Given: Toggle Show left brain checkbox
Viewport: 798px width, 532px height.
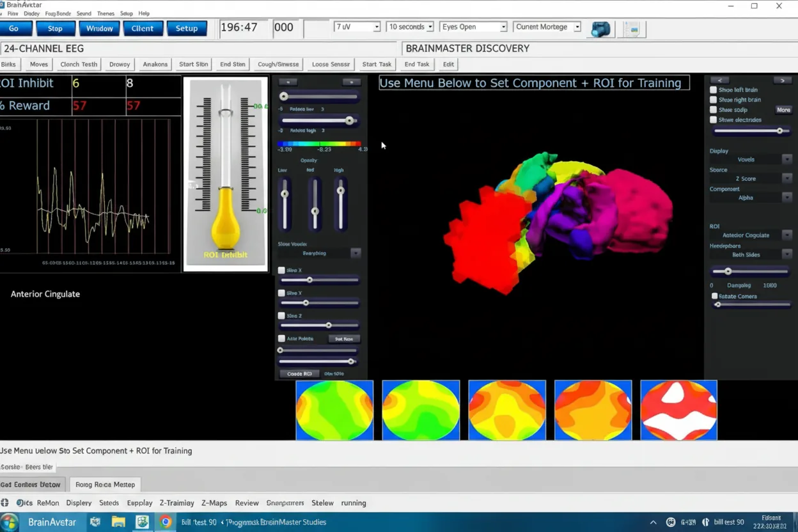Looking at the screenshot, I should coord(714,90).
